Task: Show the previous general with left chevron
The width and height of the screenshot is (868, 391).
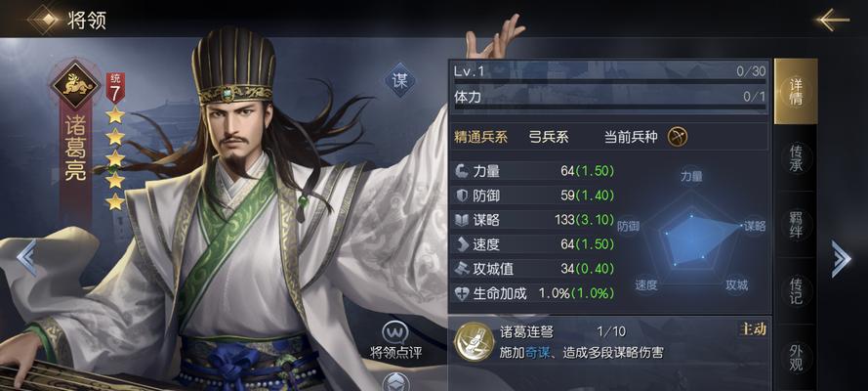Action: click(27, 257)
